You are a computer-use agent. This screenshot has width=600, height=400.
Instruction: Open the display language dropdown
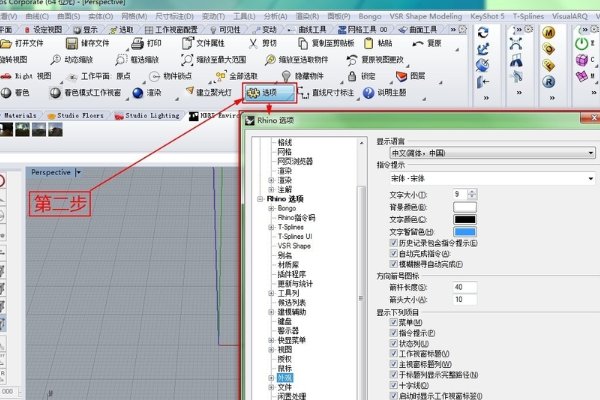coord(492,153)
